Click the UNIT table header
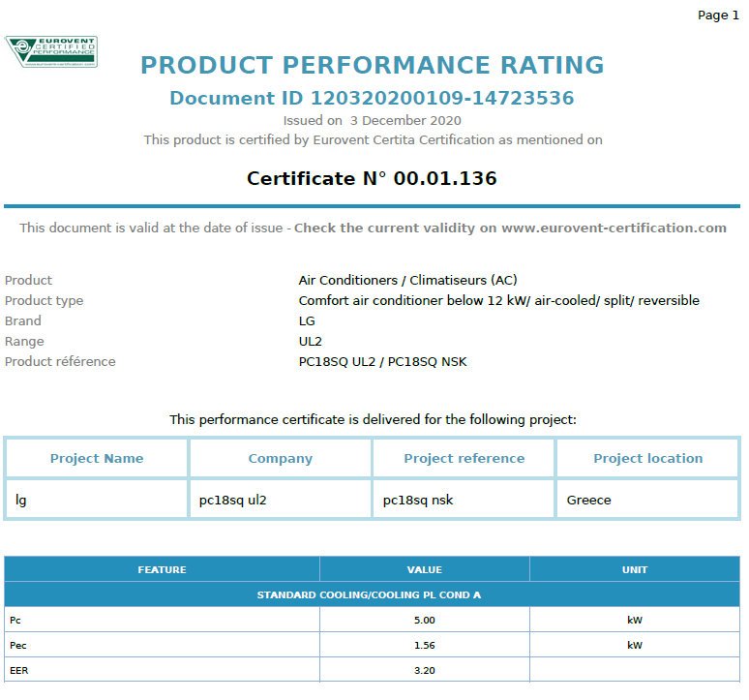Image resolution: width=749 pixels, height=700 pixels. (635, 569)
